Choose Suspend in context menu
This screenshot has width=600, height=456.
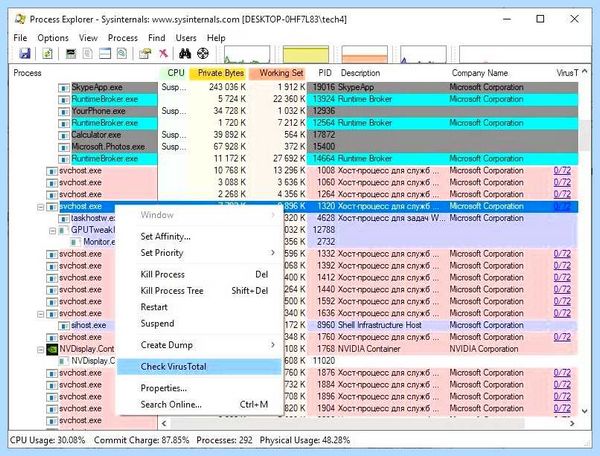coord(200,324)
